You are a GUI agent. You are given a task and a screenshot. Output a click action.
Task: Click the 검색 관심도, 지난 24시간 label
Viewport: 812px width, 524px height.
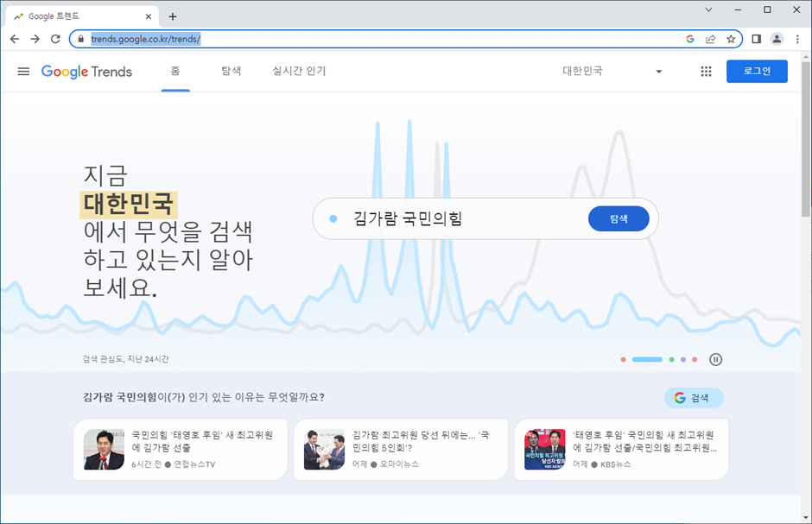point(126,359)
